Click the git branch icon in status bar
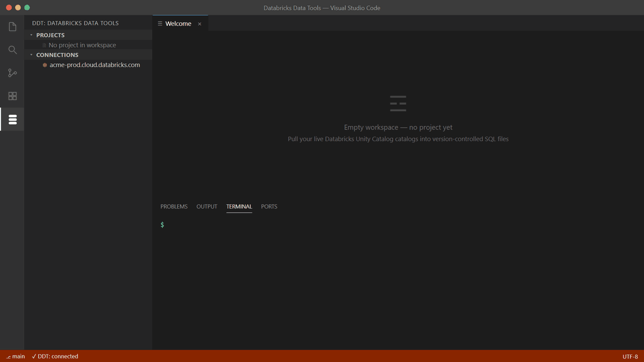Image resolution: width=644 pixels, height=362 pixels. pyautogui.click(x=8, y=357)
